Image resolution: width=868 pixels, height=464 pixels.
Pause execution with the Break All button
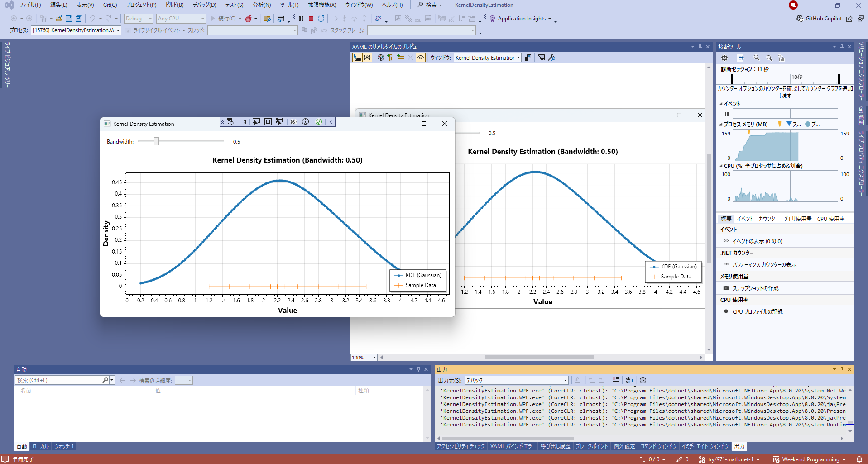pos(301,19)
